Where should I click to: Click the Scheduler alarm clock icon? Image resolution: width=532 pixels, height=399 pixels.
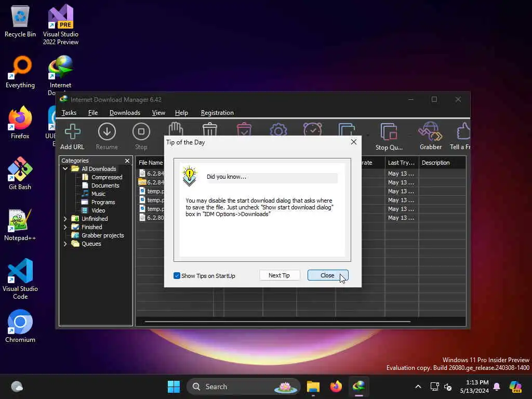tap(312, 129)
